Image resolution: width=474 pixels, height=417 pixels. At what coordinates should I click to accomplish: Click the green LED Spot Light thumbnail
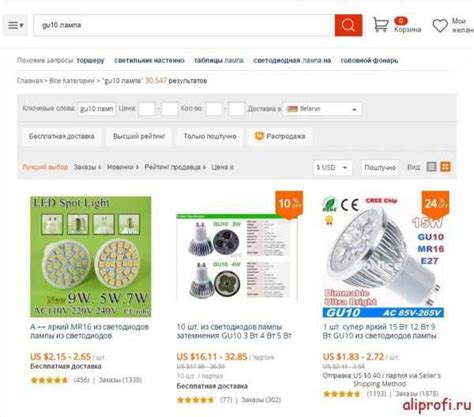pyautogui.click(x=91, y=257)
